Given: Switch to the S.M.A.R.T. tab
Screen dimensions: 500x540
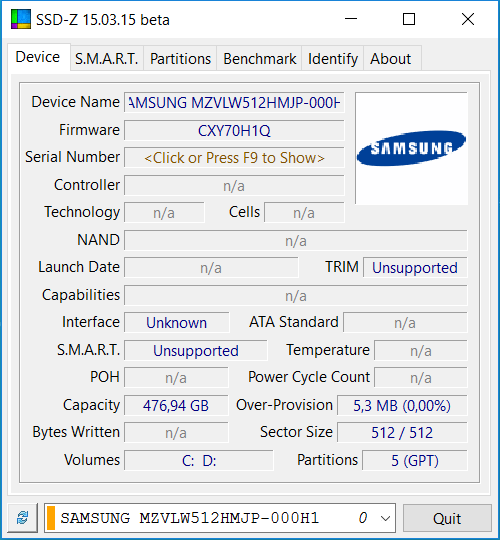Looking at the screenshot, I should (107, 59).
